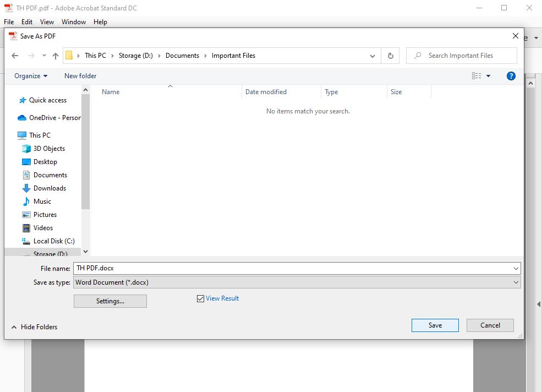The height and width of the screenshot is (392, 542).
Task: Open the Downloads folder in sidebar
Action: point(50,188)
